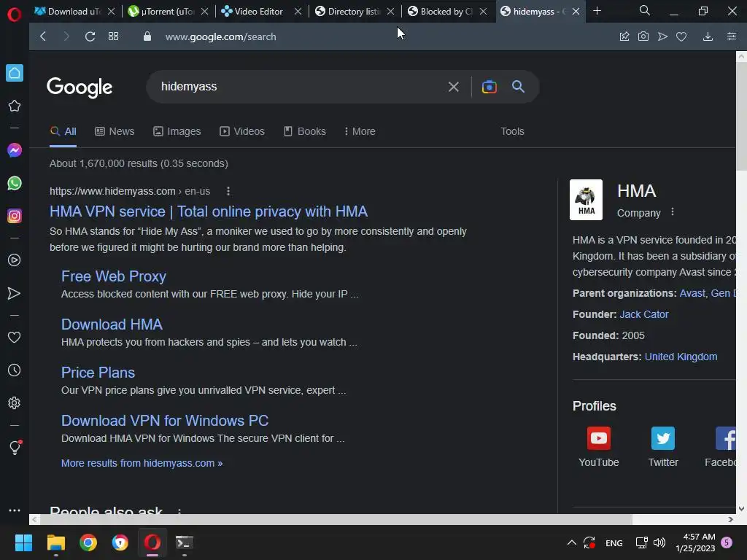Viewport: 747px width, 560px height.
Task: Open Download VPN for Windows PC link
Action: pos(165,421)
